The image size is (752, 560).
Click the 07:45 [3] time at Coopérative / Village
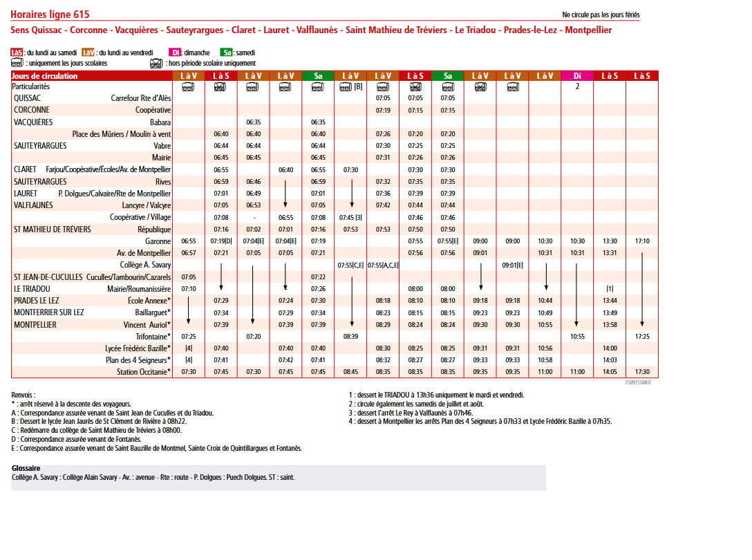pos(350,217)
